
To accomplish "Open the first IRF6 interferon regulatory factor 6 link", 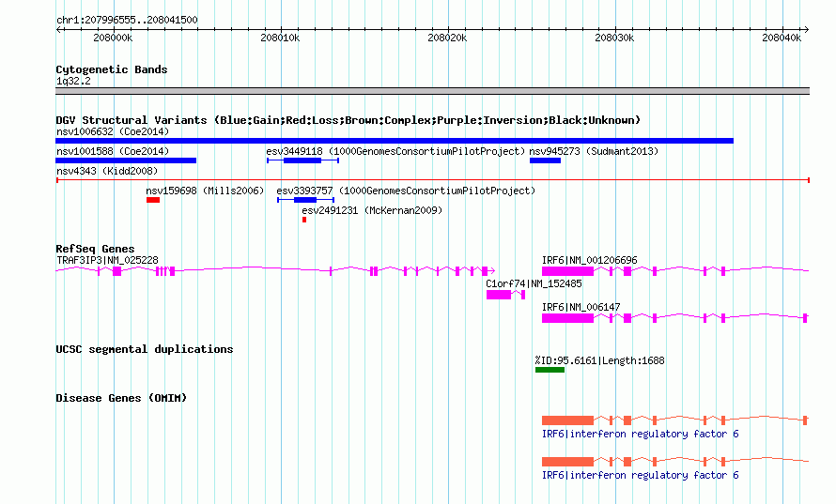I will point(640,434).
